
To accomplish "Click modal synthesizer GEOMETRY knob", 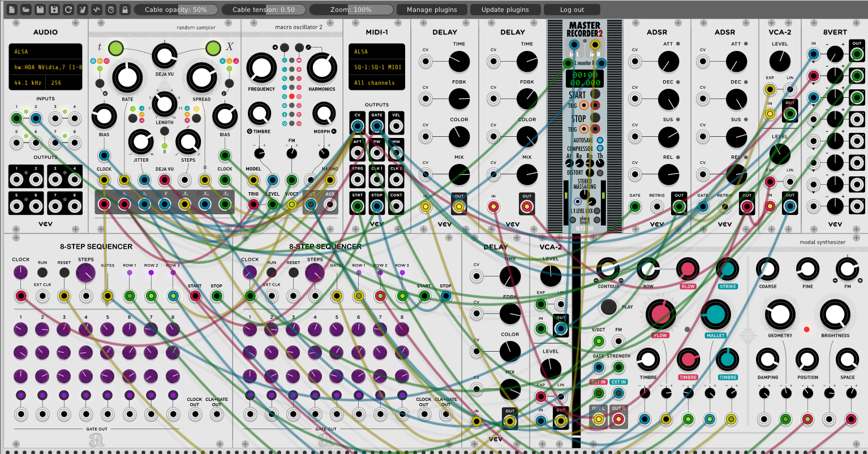I will pos(780,315).
